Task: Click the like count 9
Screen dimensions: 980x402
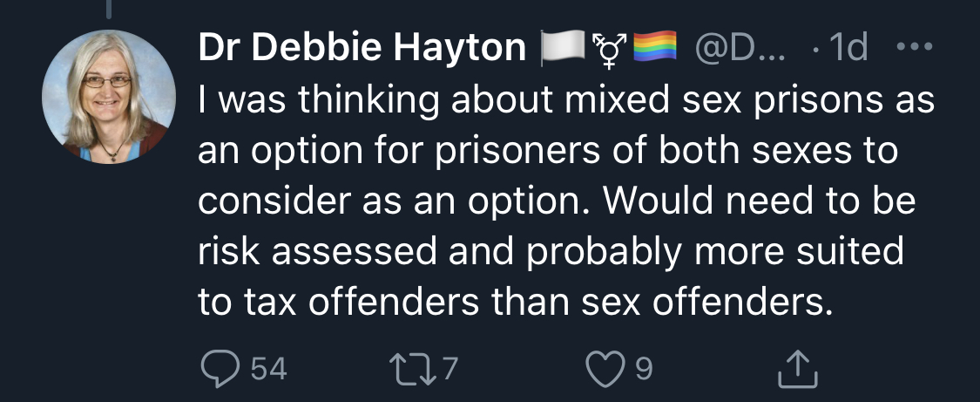Action: coord(643,371)
